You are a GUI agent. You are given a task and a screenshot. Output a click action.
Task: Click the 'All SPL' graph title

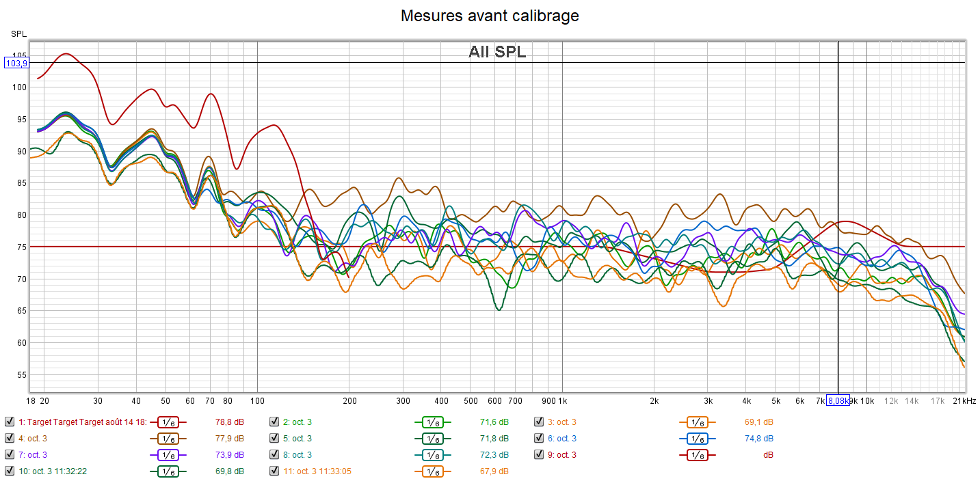pyautogui.click(x=497, y=52)
